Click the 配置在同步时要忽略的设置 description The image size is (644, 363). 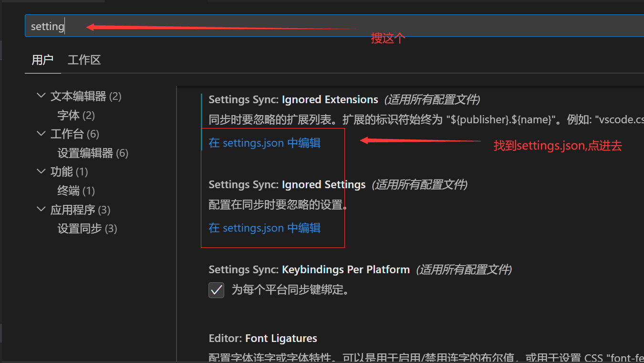coord(279,205)
